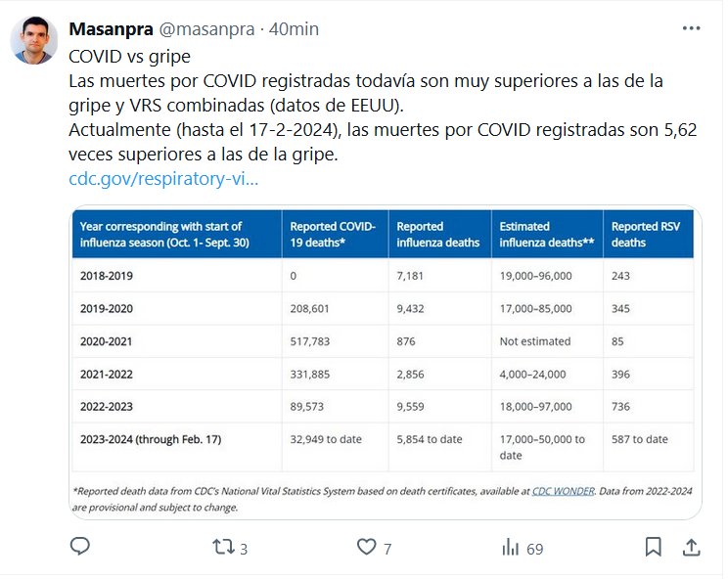Viewport: 728px width, 579px height.
Task: Open Masanpra's profile picture
Action: click(33, 38)
